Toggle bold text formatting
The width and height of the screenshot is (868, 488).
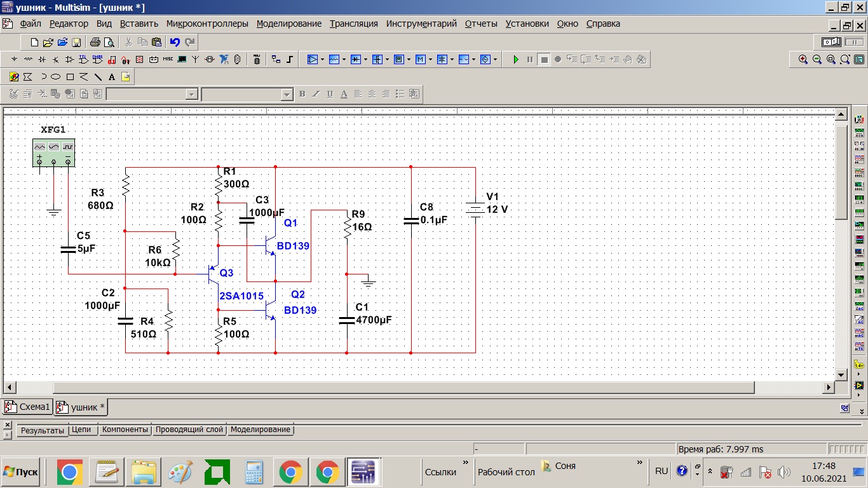pos(302,94)
